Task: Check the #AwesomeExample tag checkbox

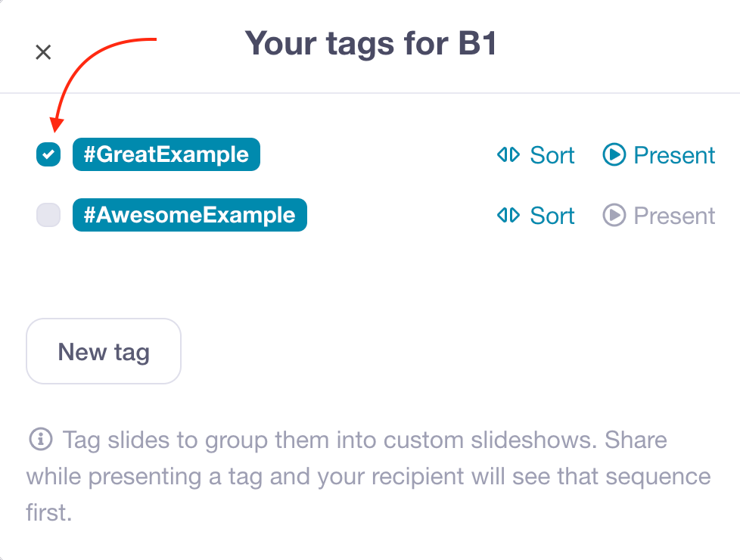Action: click(48, 216)
